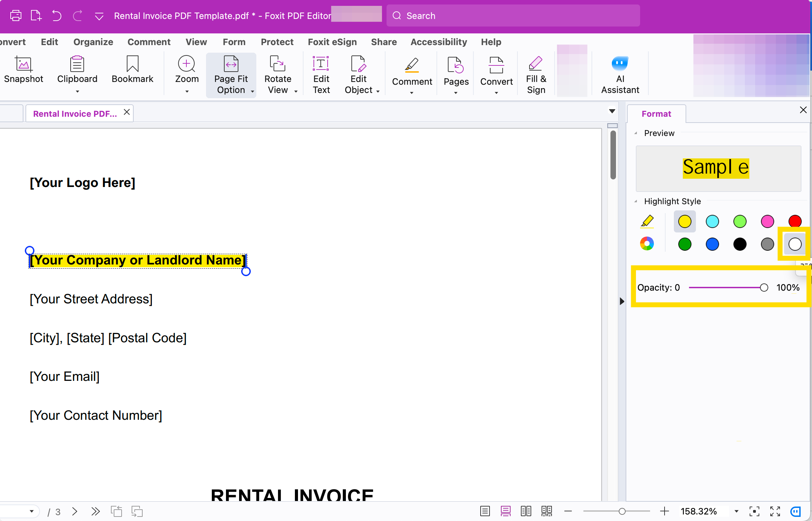
Task: Enter full screen reading mode
Action: point(775,512)
